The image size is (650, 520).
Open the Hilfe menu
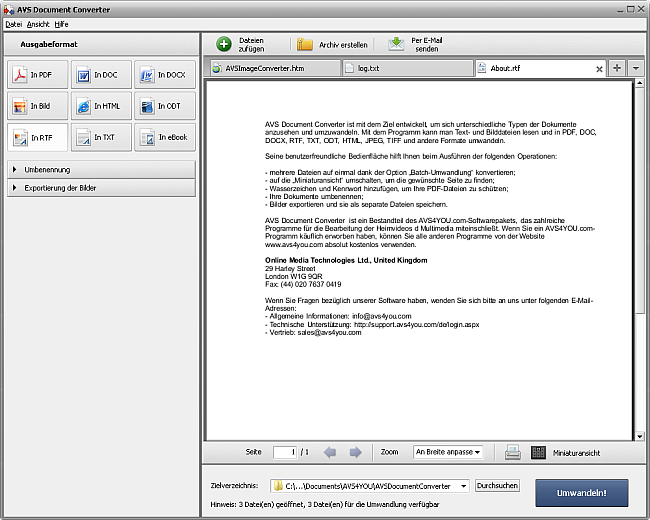[x=61, y=24]
